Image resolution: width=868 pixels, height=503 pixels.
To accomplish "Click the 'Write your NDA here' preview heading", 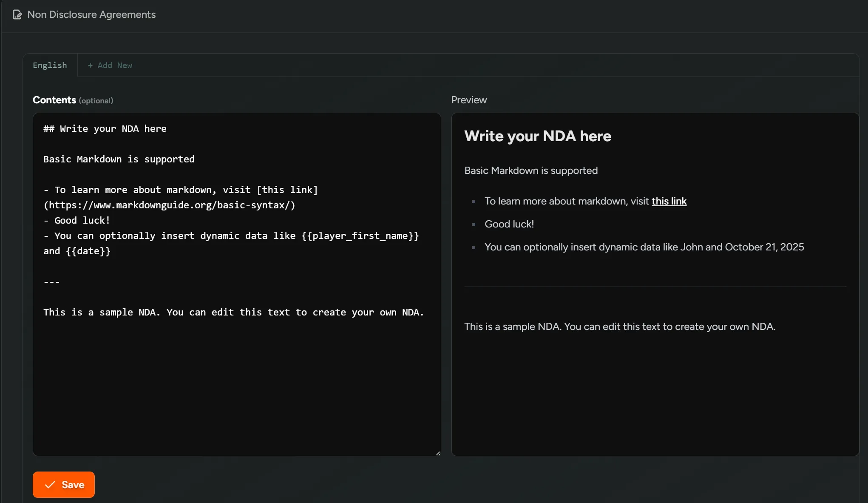I will (x=537, y=136).
